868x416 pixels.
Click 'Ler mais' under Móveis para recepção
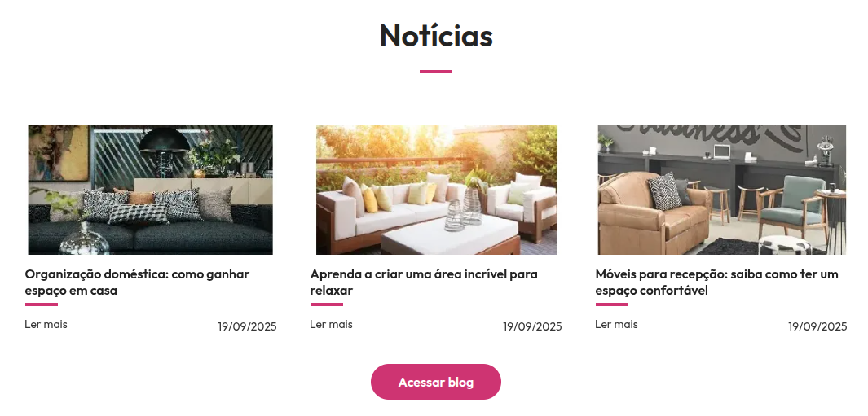pyautogui.click(x=616, y=325)
